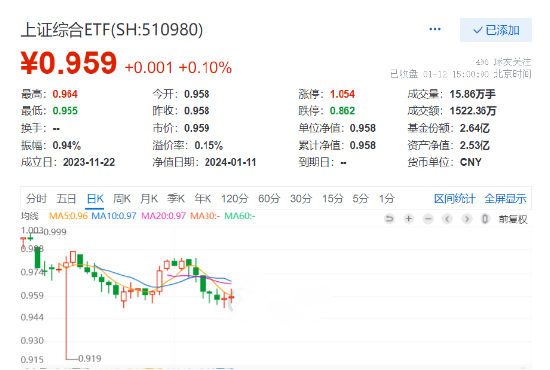550x370 pixels.
Task: Move chart right with next arrow
Action: tap(467, 219)
